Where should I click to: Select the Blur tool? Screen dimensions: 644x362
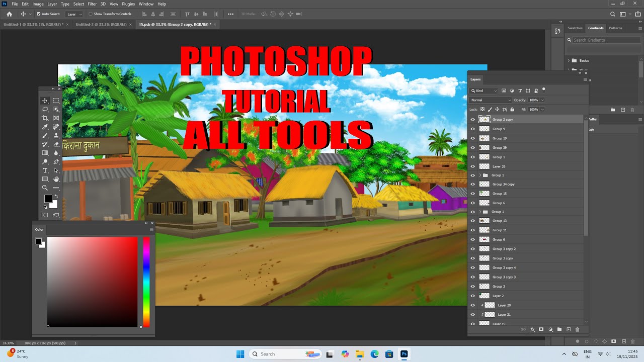click(56, 153)
